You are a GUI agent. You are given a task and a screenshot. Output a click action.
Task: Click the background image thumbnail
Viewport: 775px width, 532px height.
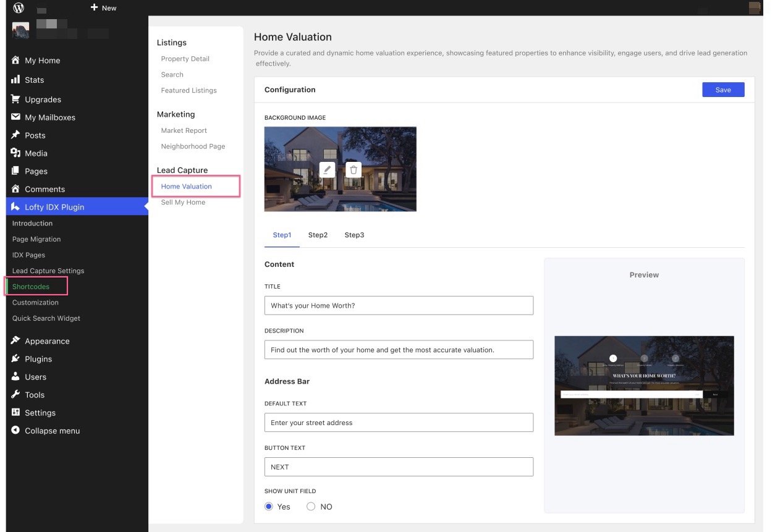click(341, 169)
